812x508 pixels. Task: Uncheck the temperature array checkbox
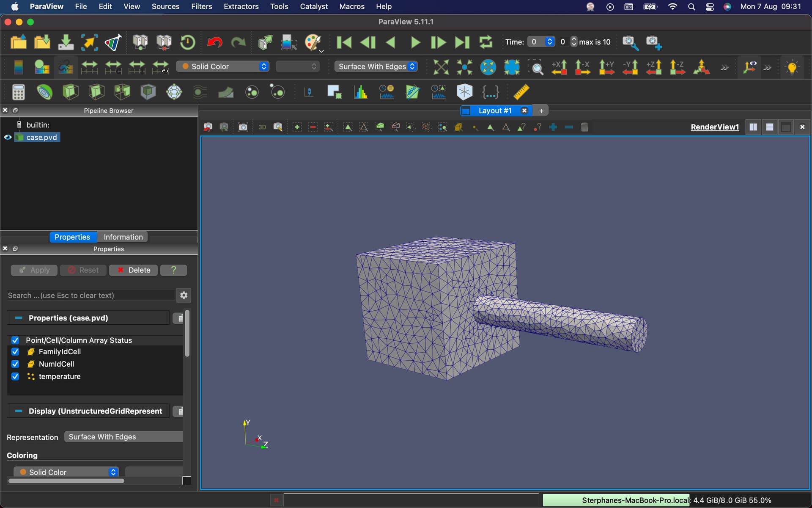tap(15, 376)
